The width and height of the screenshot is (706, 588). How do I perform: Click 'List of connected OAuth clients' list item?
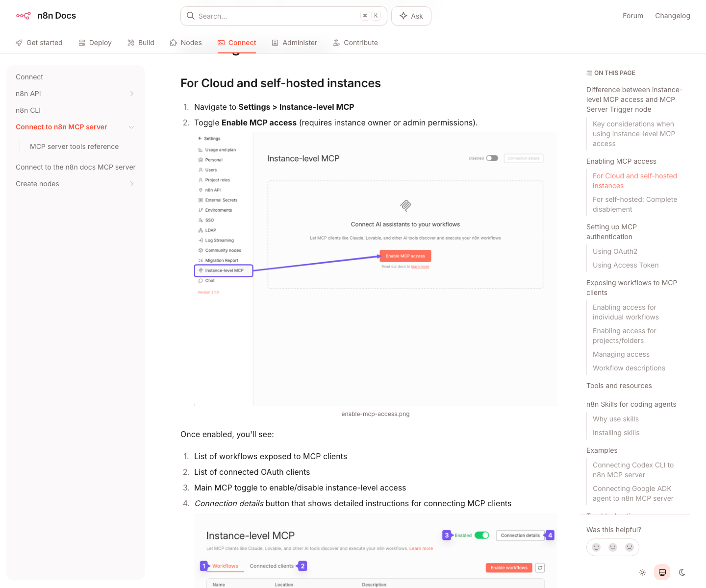click(x=252, y=472)
